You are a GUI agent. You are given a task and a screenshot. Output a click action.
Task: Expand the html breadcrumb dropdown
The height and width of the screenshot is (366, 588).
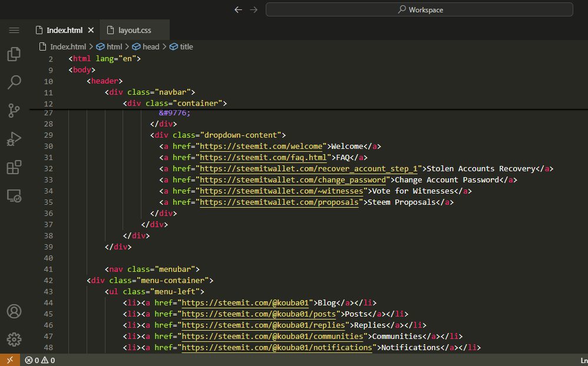[114, 46]
